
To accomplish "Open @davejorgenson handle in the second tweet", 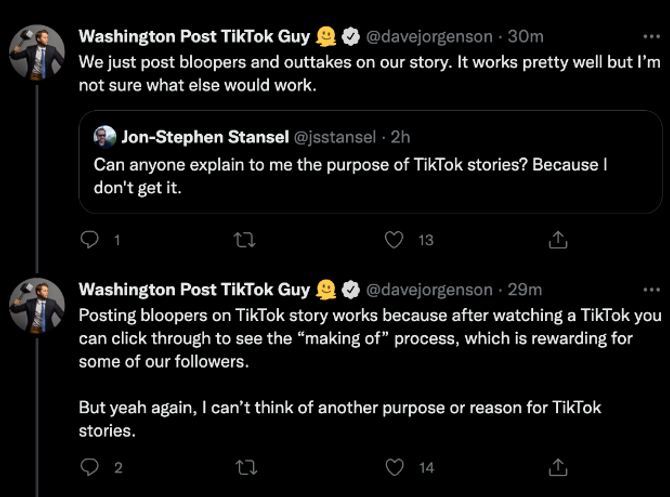I will 430,290.
